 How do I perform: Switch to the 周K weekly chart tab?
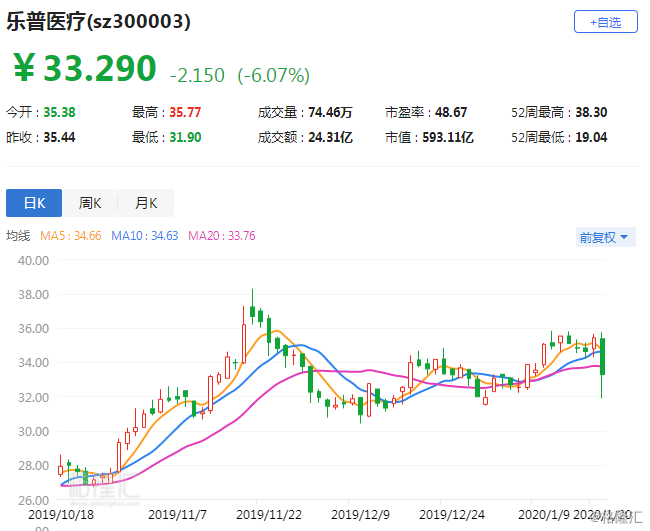[x=90, y=203]
